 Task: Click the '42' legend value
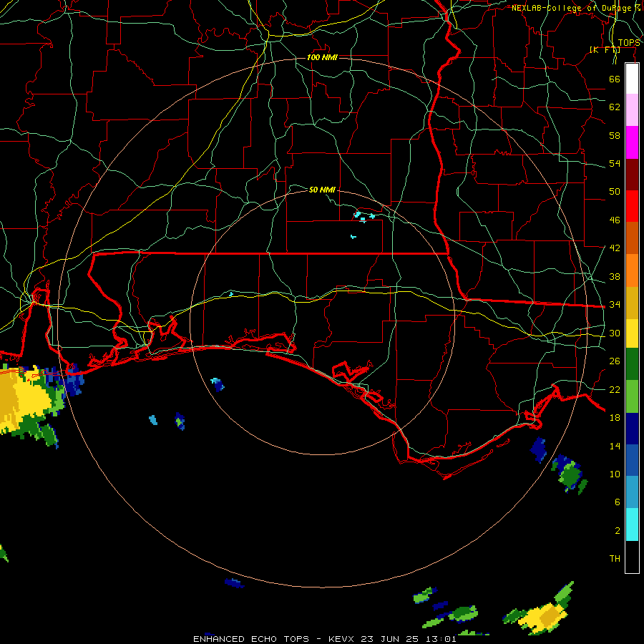pos(615,248)
